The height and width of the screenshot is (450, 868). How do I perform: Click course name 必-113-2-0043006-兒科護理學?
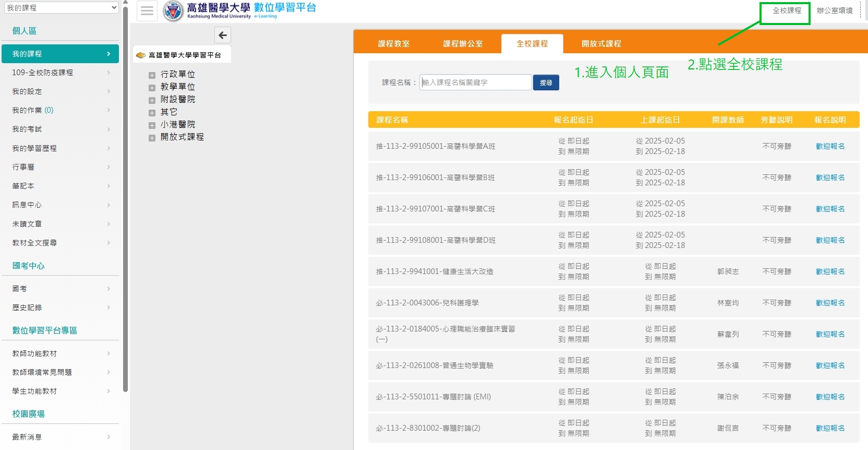pos(427,303)
